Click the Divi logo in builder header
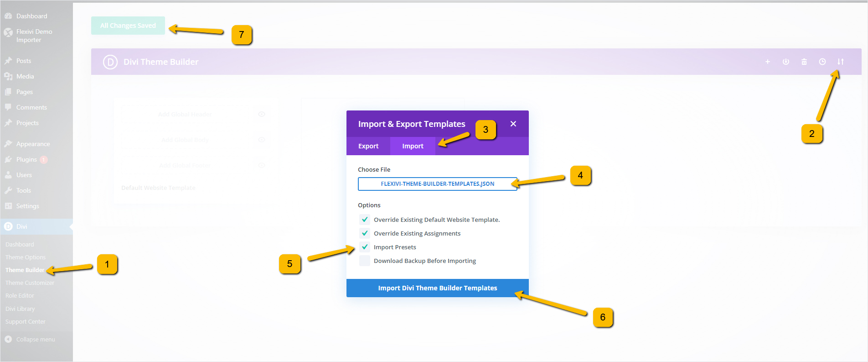The width and height of the screenshot is (868, 362). (x=110, y=62)
